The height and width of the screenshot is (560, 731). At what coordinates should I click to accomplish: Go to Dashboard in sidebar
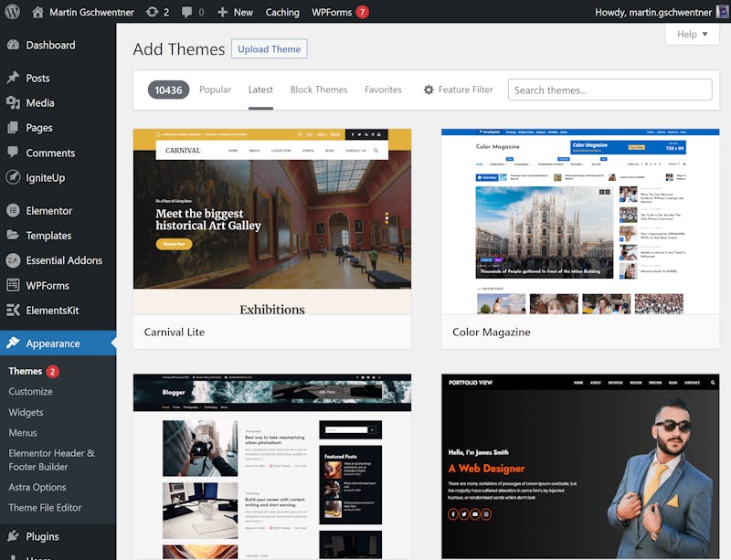tap(50, 45)
